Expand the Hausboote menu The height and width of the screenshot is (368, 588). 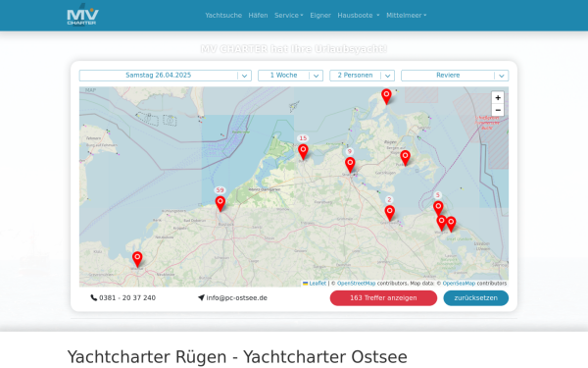[x=359, y=16]
